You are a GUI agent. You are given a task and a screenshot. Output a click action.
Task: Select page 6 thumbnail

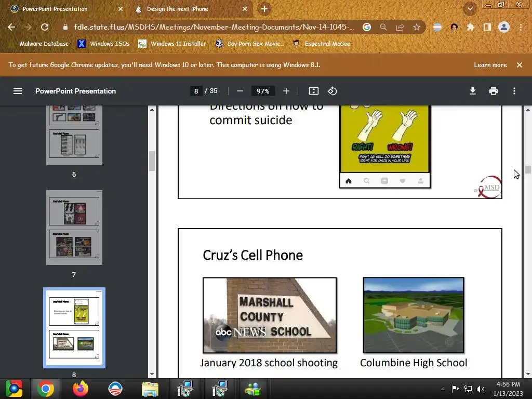[74, 135]
